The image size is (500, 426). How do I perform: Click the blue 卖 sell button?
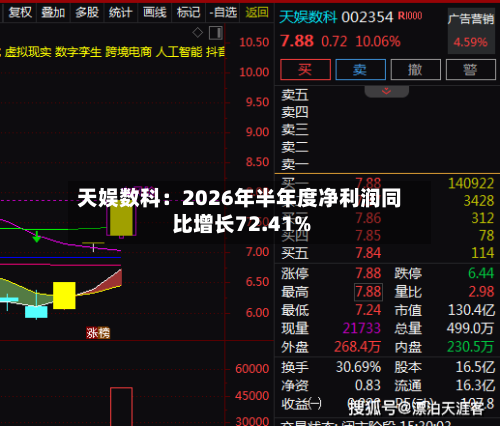pyautogui.click(x=360, y=70)
